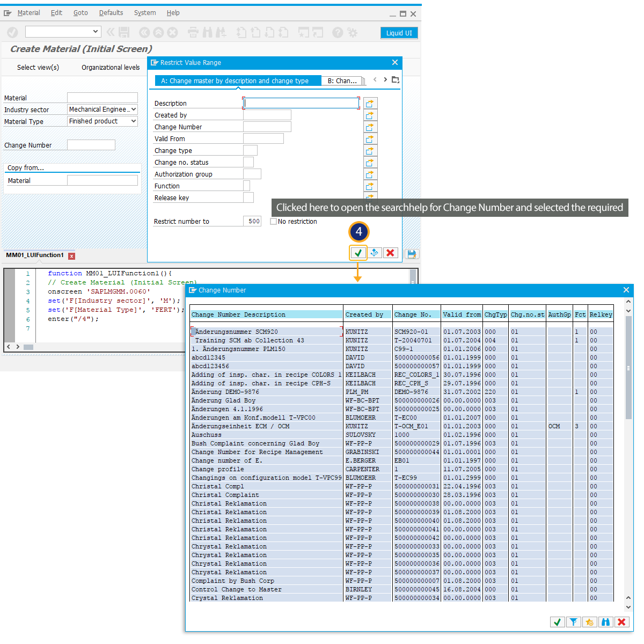Show previous search help tab with left chevron

coord(375,80)
